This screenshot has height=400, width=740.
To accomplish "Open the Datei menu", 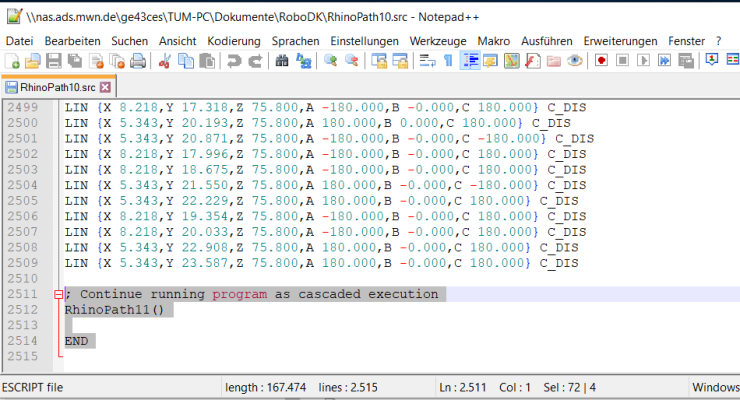I will [19, 41].
